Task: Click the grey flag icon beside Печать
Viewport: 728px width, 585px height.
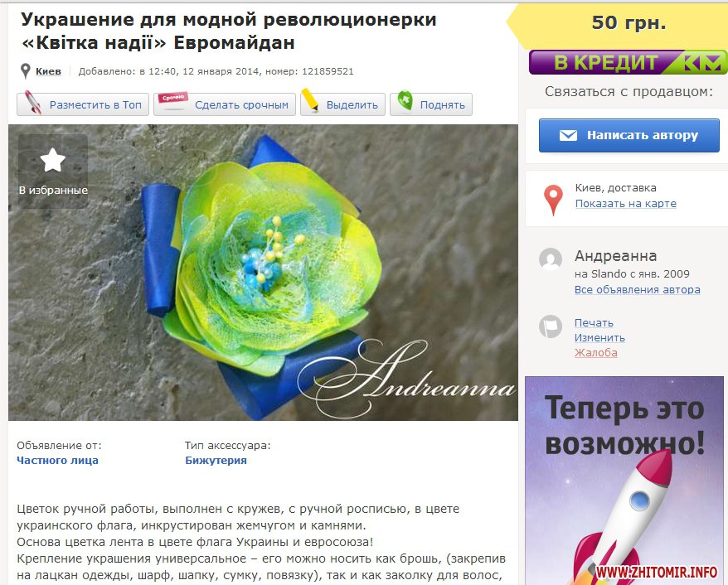Action: pos(551,326)
